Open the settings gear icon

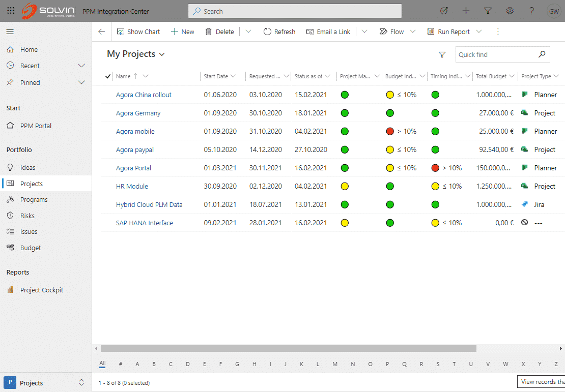point(510,11)
